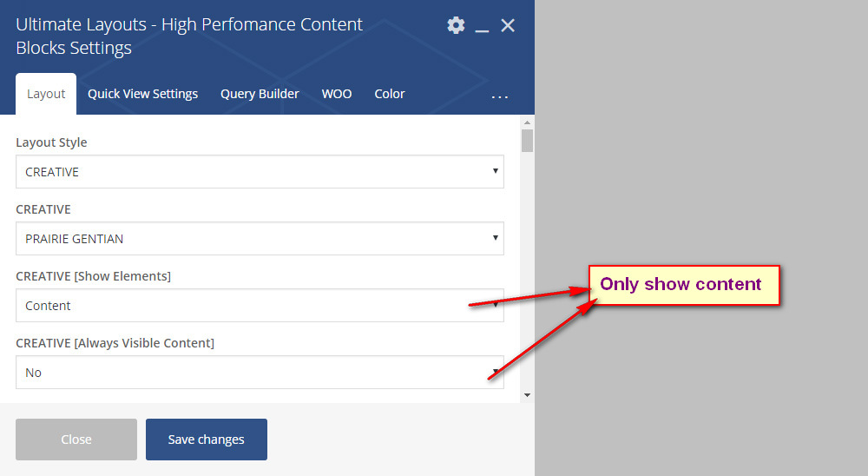Click the settings panel scrollbar thumb
868x476 pixels.
[527, 142]
